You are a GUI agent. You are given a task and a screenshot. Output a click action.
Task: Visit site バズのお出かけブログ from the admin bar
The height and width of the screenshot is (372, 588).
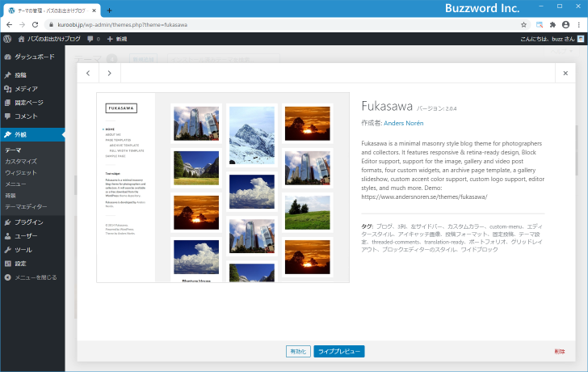(x=49, y=39)
